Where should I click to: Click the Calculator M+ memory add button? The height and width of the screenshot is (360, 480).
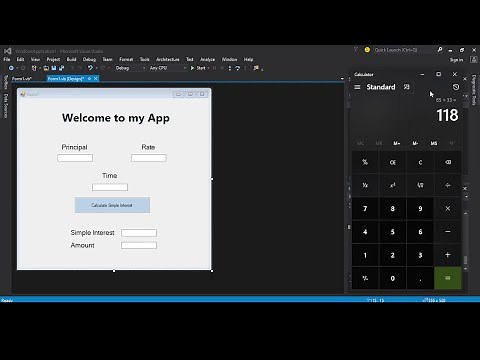point(397,143)
